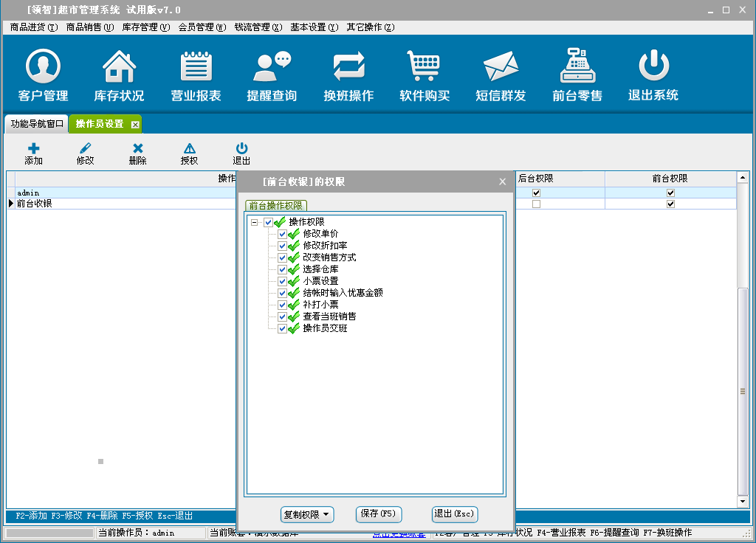This screenshot has width=756, height=543.
Task: Click the 前台权限 column header
Action: [x=670, y=179]
